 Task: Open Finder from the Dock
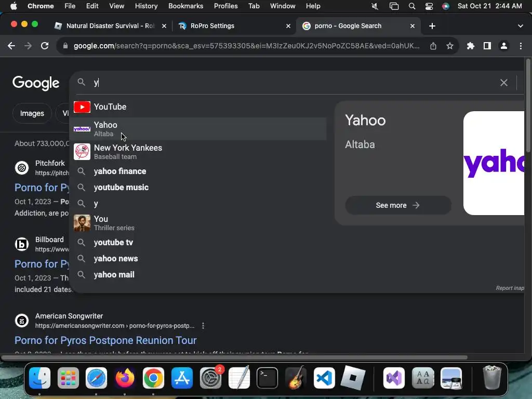(39, 378)
